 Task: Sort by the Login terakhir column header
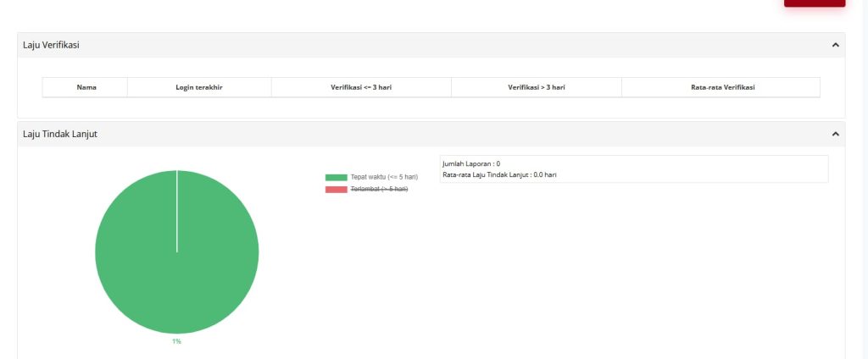199,87
